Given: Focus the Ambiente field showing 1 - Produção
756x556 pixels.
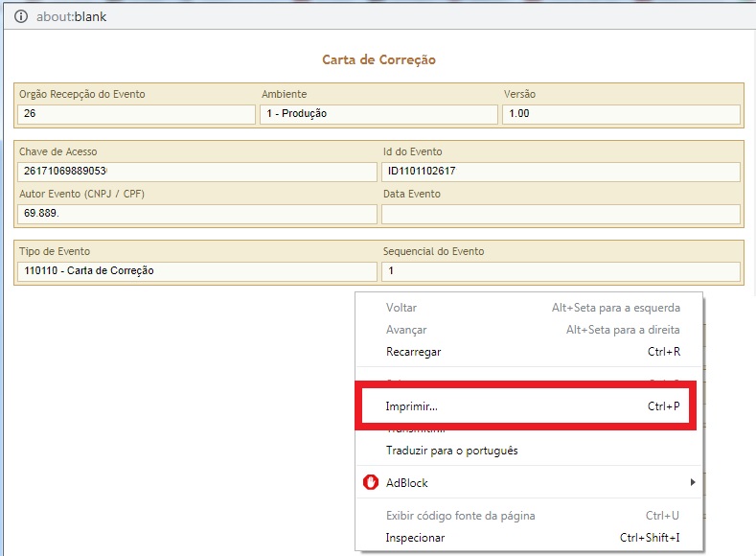Looking at the screenshot, I should pyautogui.click(x=378, y=114).
